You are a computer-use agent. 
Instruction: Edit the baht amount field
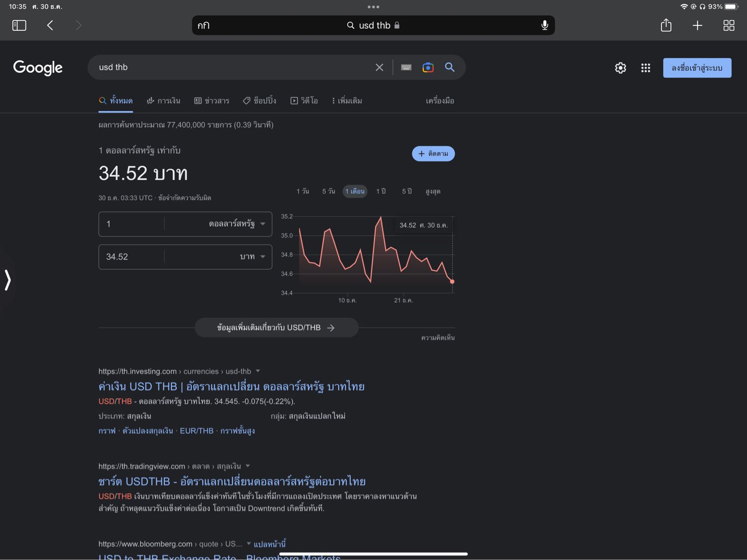point(131,257)
